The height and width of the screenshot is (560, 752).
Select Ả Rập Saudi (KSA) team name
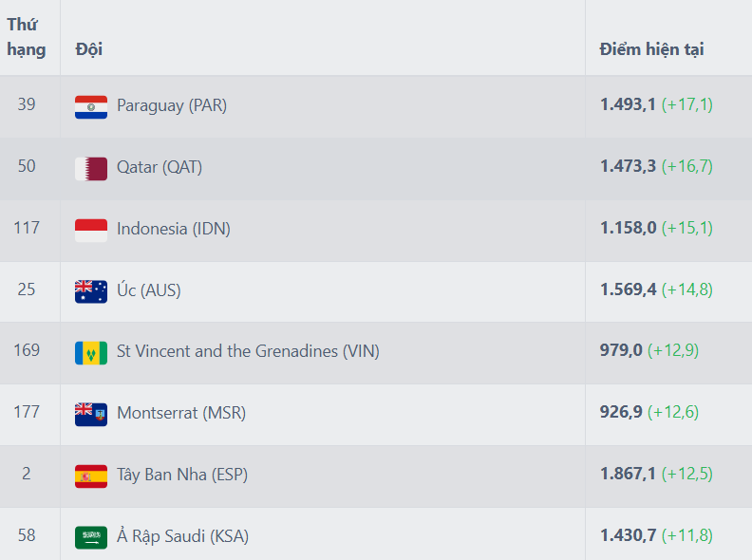point(182,536)
